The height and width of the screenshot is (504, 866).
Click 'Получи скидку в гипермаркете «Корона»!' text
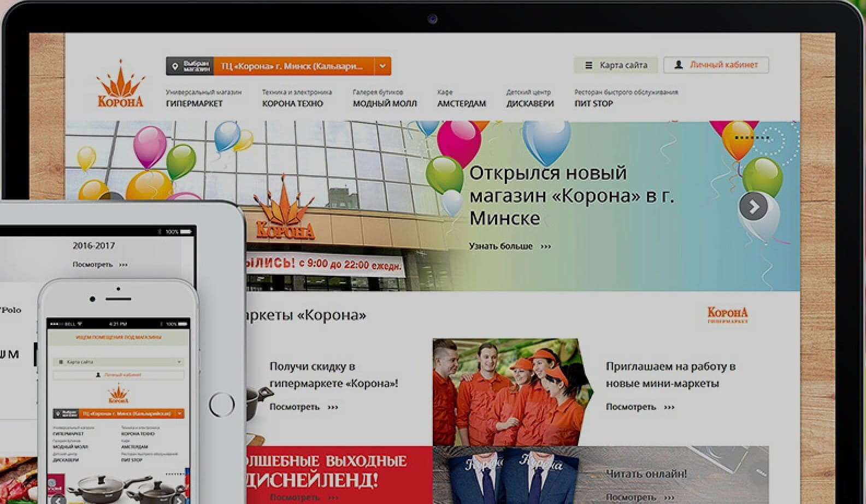[x=334, y=375]
